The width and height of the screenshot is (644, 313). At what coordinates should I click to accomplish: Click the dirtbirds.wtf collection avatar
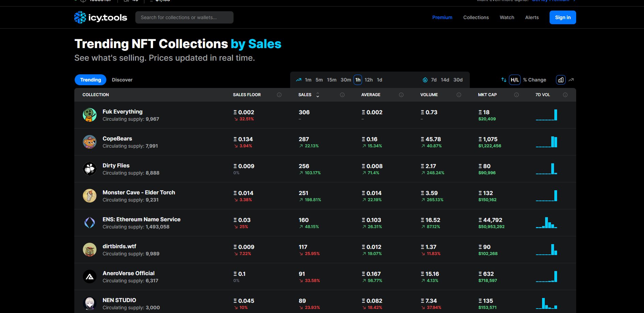[x=90, y=250]
